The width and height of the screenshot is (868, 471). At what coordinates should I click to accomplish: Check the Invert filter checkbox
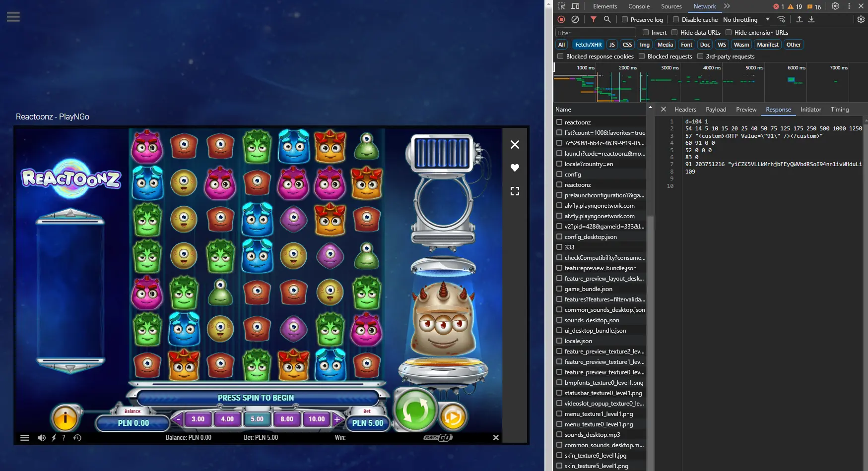(x=646, y=33)
